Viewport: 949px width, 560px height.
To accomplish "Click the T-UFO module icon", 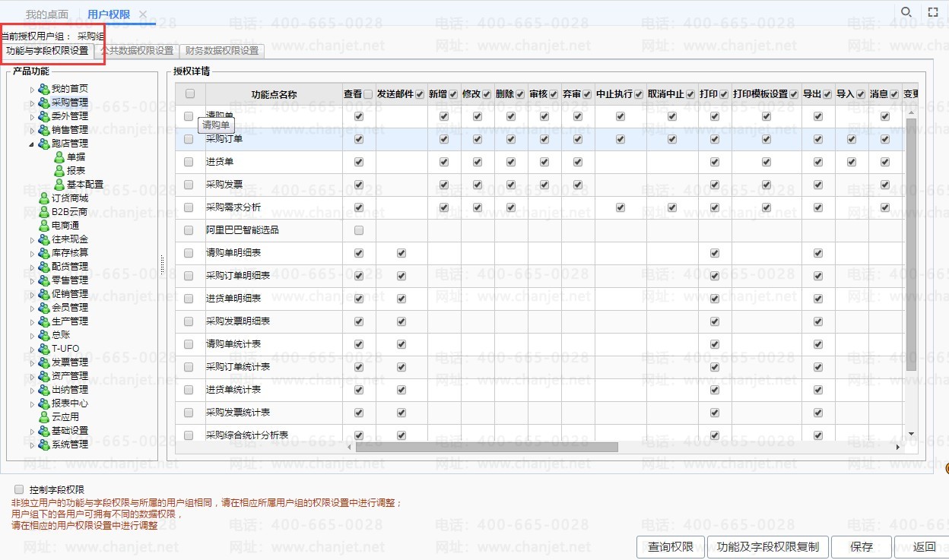I will coord(44,349).
